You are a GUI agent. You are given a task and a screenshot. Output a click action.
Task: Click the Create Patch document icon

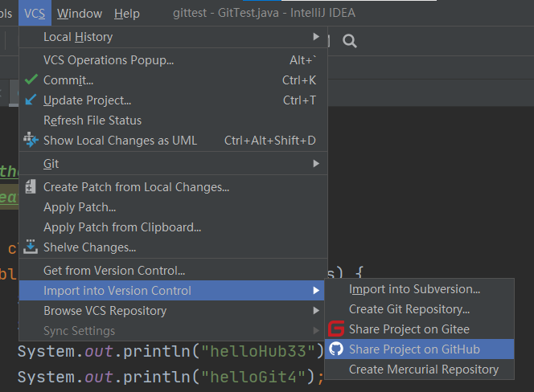pyautogui.click(x=31, y=186)
